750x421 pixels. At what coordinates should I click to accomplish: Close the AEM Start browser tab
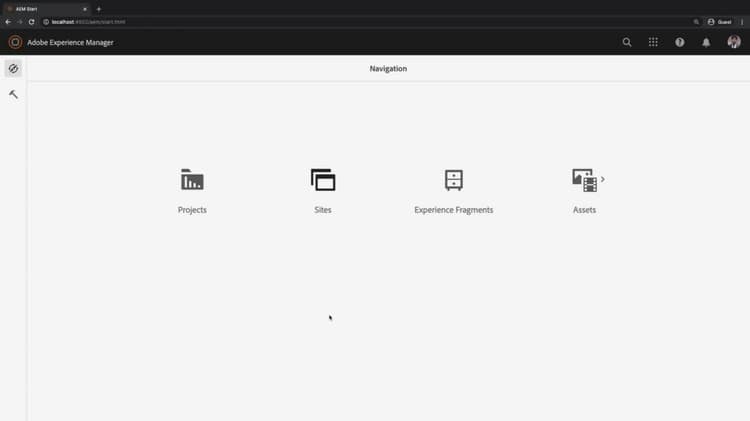pyautogui.click(x=85, y=9)
